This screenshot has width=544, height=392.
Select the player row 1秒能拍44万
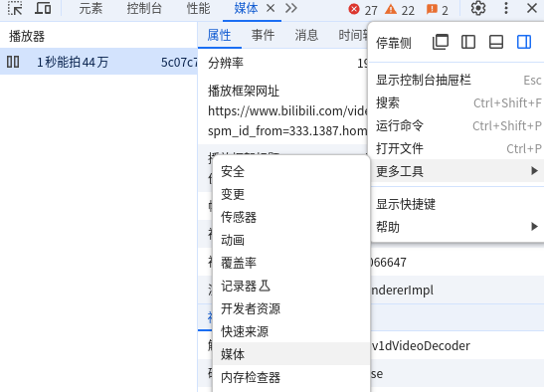(98, 62)
